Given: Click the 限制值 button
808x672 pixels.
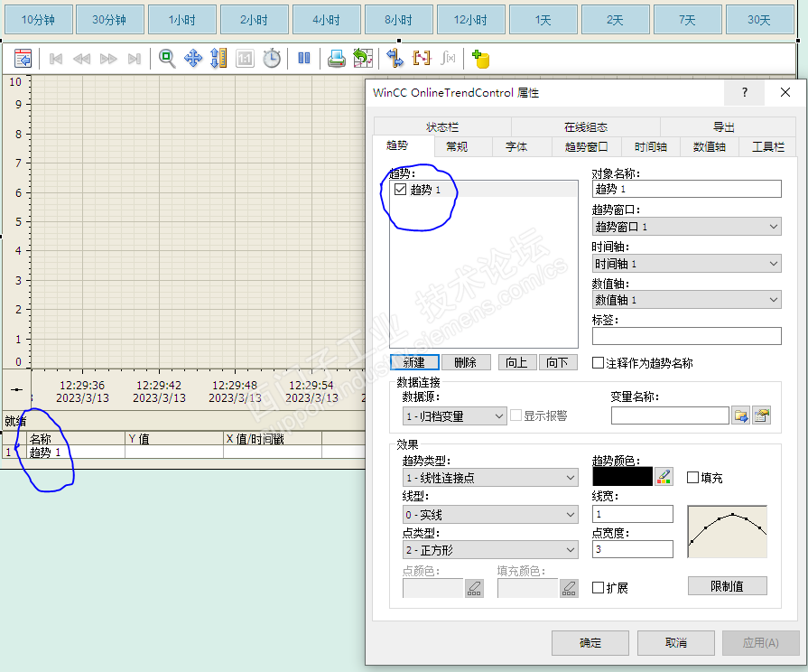Looking at the screenshot, I should tap(727, 586).
